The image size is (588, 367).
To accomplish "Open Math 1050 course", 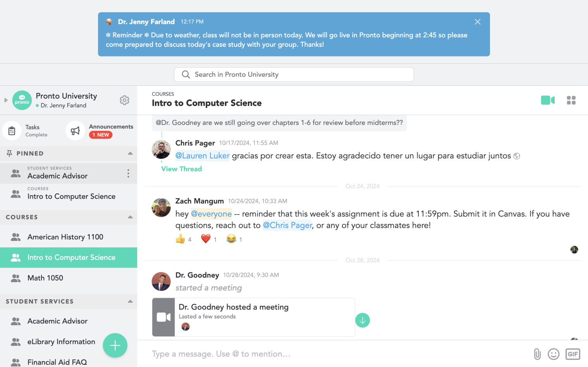I will coord(69,278).
